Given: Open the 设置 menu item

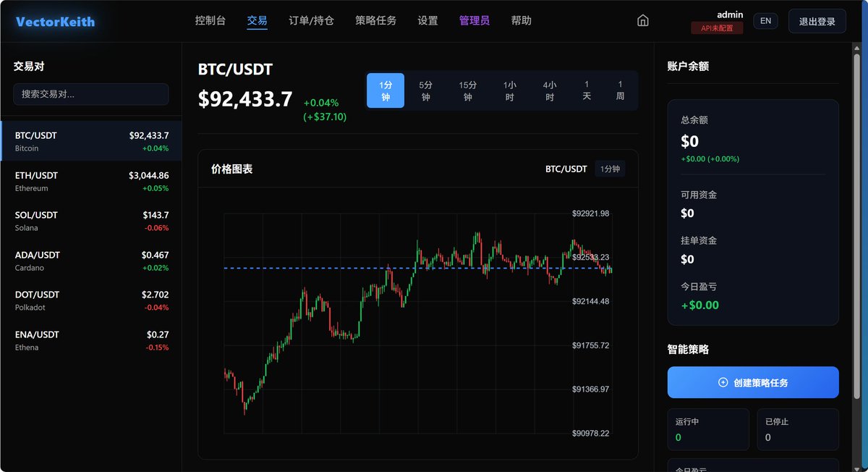Looking at the screenshot, I should (427, 21).
